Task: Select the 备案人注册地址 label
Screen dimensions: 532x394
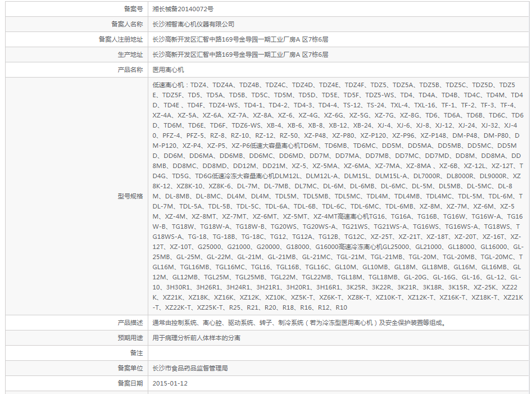Action: (x=121, y=39)
